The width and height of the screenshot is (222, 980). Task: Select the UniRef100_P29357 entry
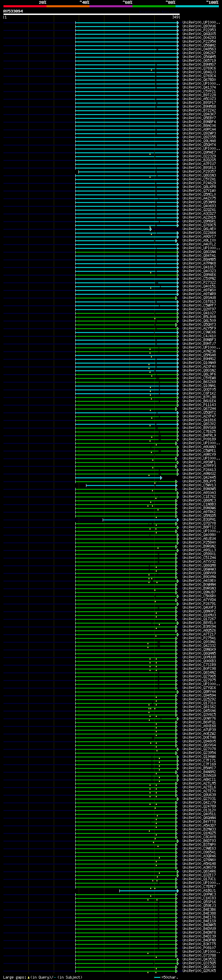pyautogui.click(x=199, y=172)
